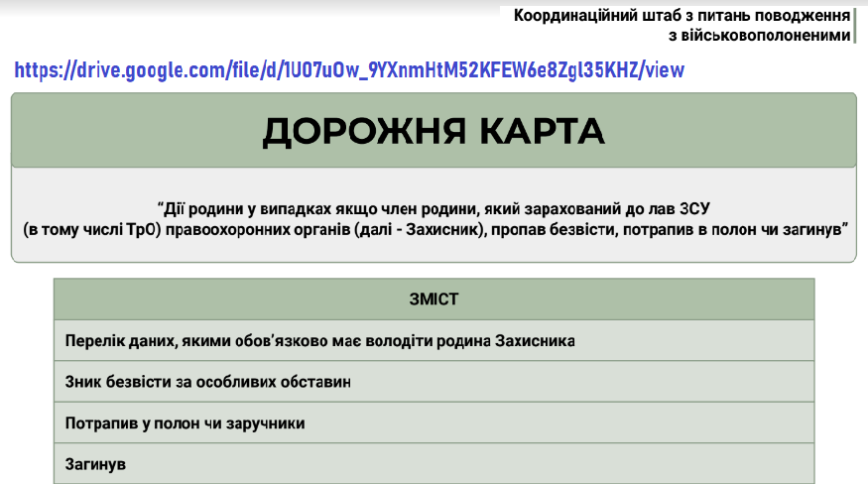Select the 'ЗМІСТ' table header cell
The image size is (868, 484).
pos(434,299)
